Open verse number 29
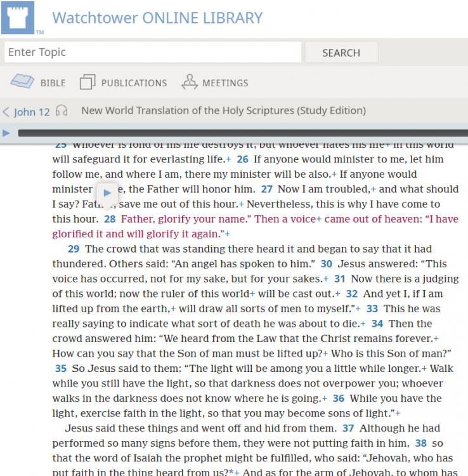This screenshot has width=468, height=476. (74, 249)
